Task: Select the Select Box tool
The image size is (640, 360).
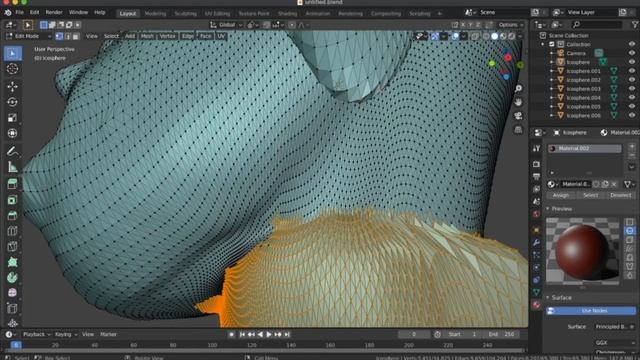Action: (12, 53)
